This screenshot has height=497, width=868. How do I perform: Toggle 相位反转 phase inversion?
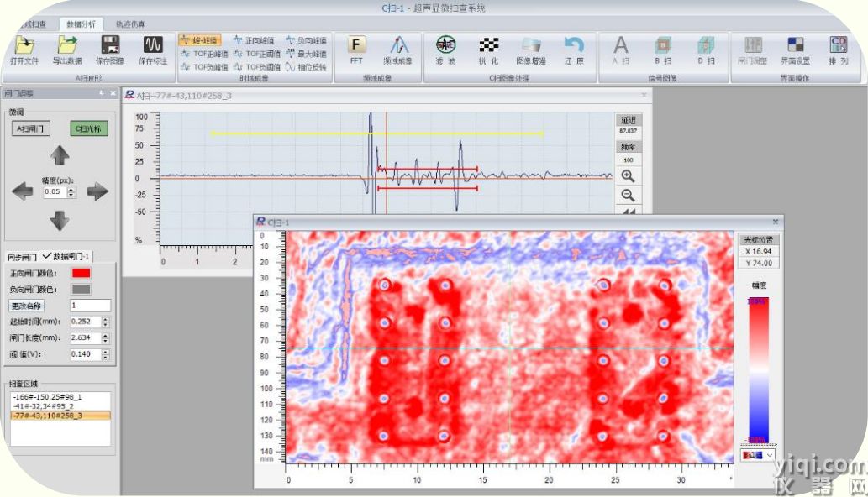[x=306, y=67]
